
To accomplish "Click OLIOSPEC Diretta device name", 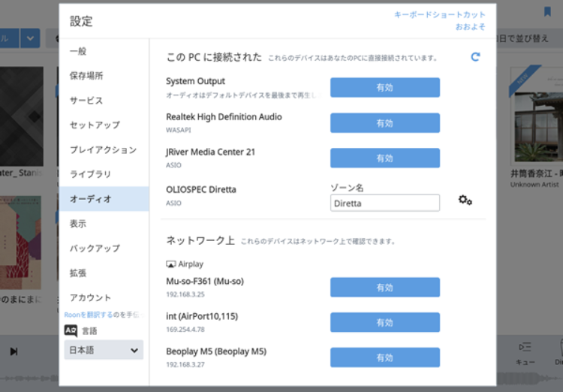I will pos(201,189).
